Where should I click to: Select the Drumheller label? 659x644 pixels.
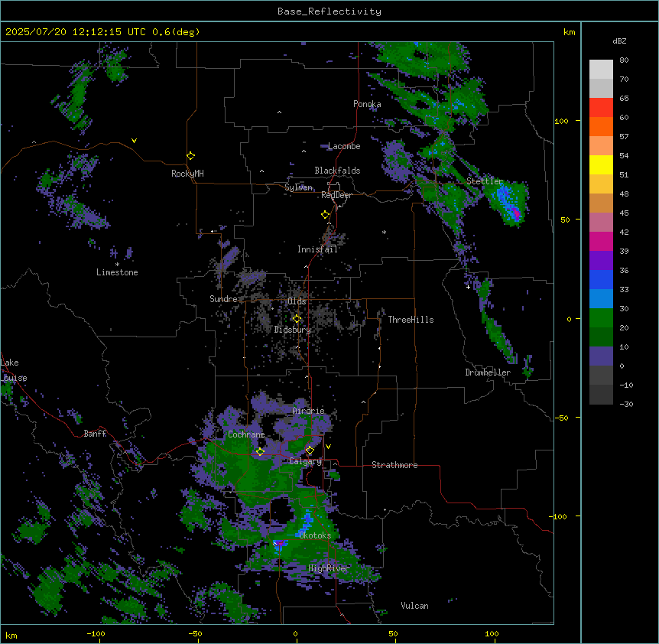[x=488, y=372]
